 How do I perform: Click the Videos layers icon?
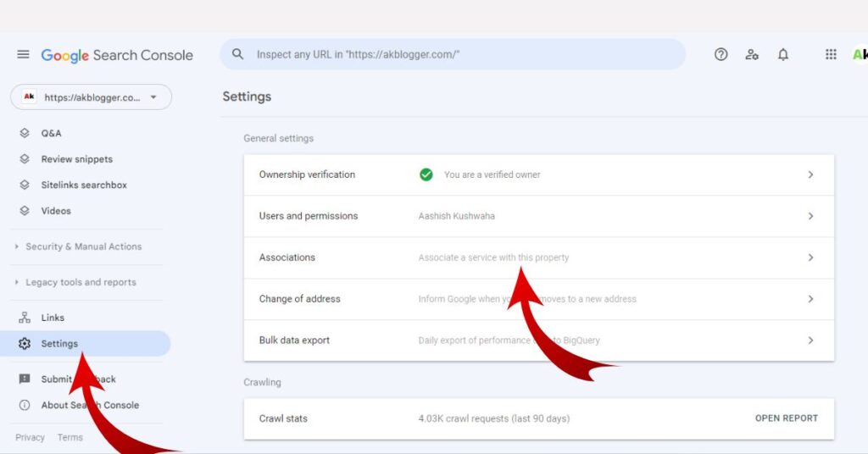tap(25, 211)
